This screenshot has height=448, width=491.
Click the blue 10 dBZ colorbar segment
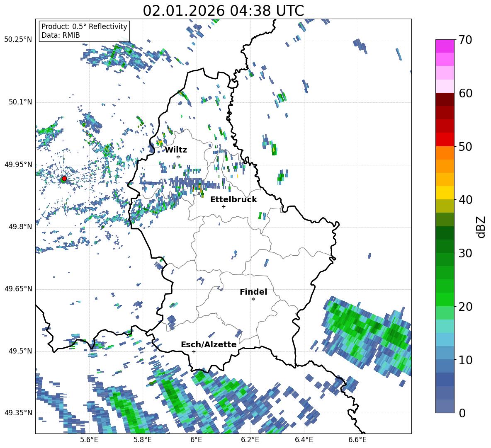click(445, 353)
